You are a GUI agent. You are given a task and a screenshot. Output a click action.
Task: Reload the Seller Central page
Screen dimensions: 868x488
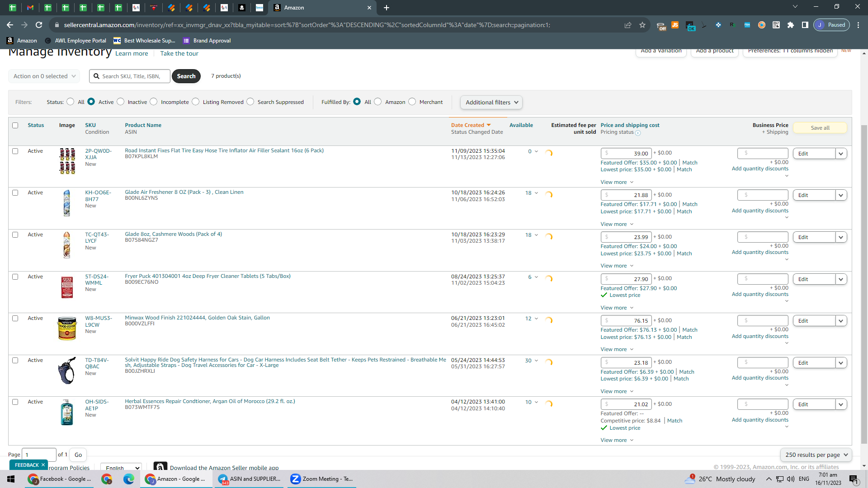[39, 25]
